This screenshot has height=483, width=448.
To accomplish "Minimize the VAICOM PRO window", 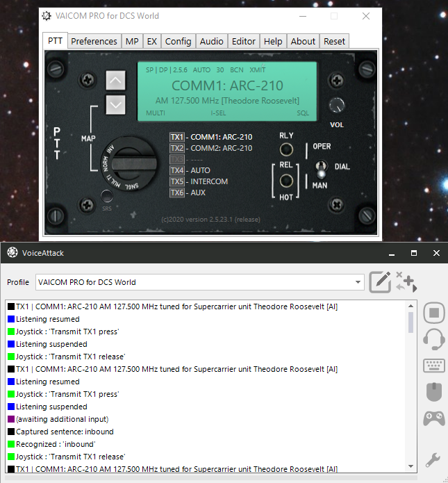I will (x=303, y=16).
